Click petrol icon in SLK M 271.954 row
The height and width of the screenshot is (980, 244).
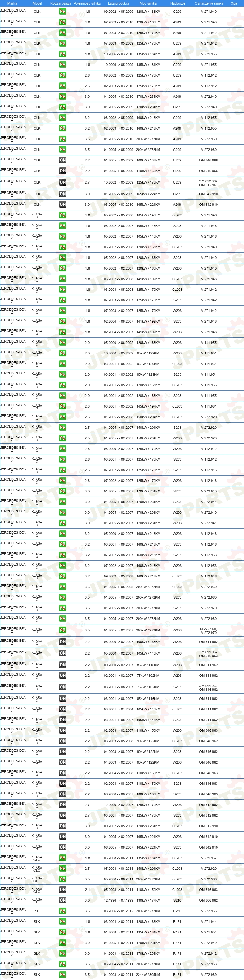click(63, 932)
